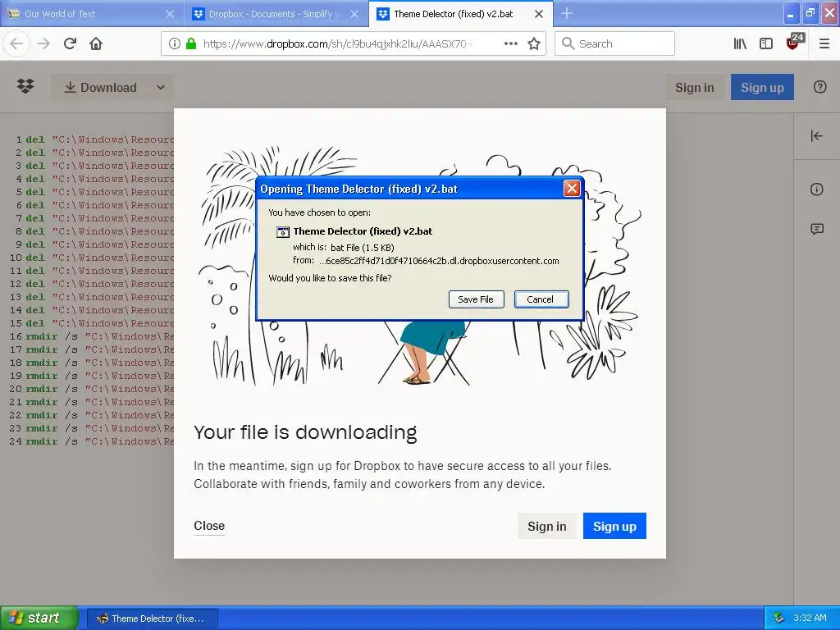Click the address bar URL
The image size is (840, 630).
pyautogui.click(x=337, y=44)
